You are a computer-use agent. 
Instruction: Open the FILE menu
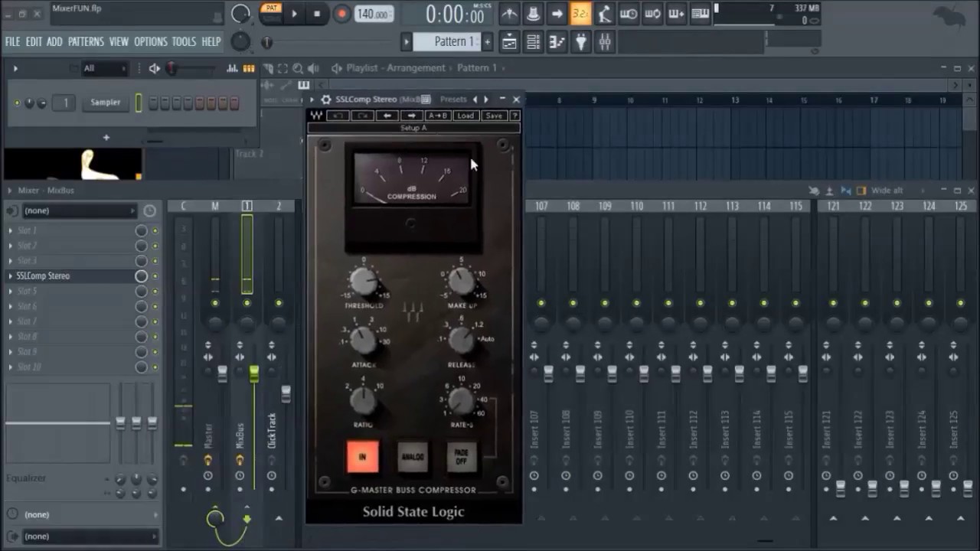coord(12,42)
